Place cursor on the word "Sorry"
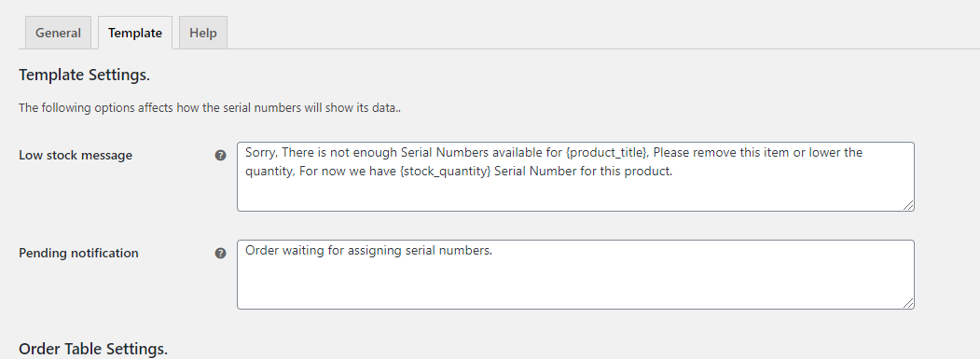Viewport: 980px width, 359px height. click(260, 153)
